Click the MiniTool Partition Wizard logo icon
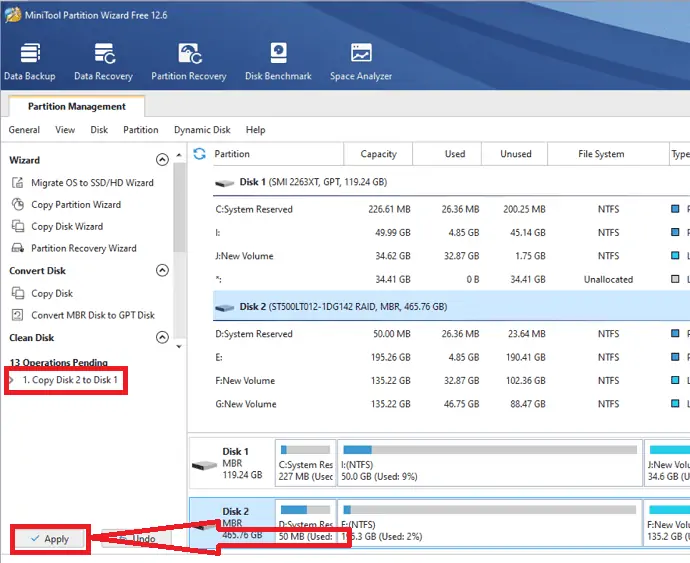The image size is (690, 563). [x=13, y=15]
